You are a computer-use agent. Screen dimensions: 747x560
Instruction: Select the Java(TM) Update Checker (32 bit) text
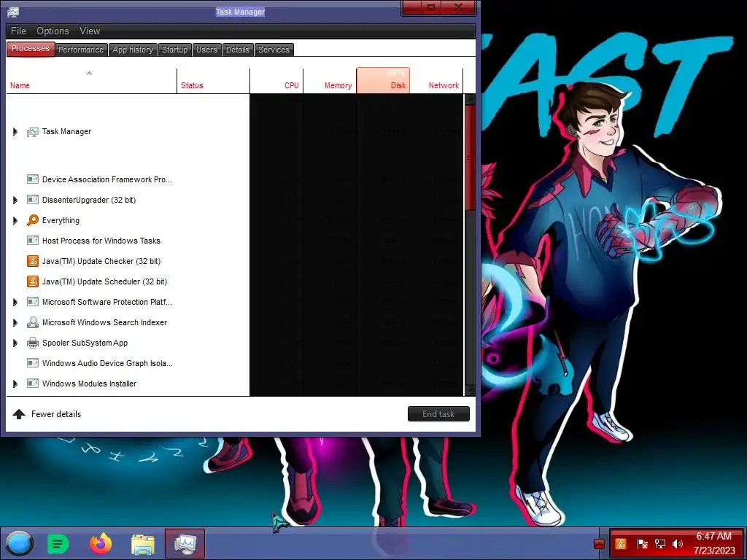click(x=101, y=262)
